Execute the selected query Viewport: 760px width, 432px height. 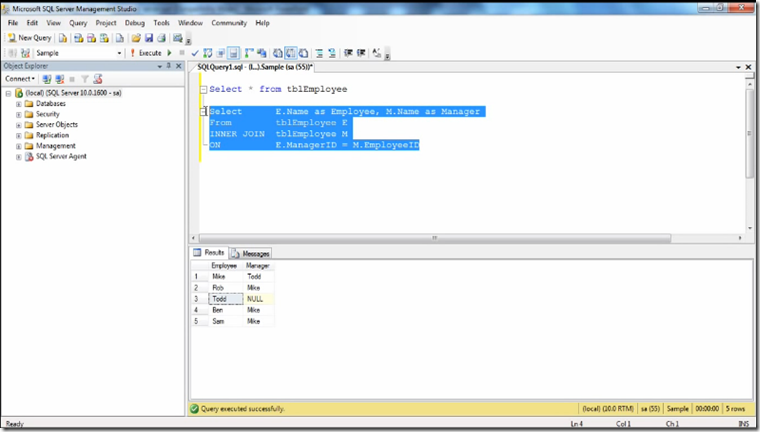[x=145, y=53]
